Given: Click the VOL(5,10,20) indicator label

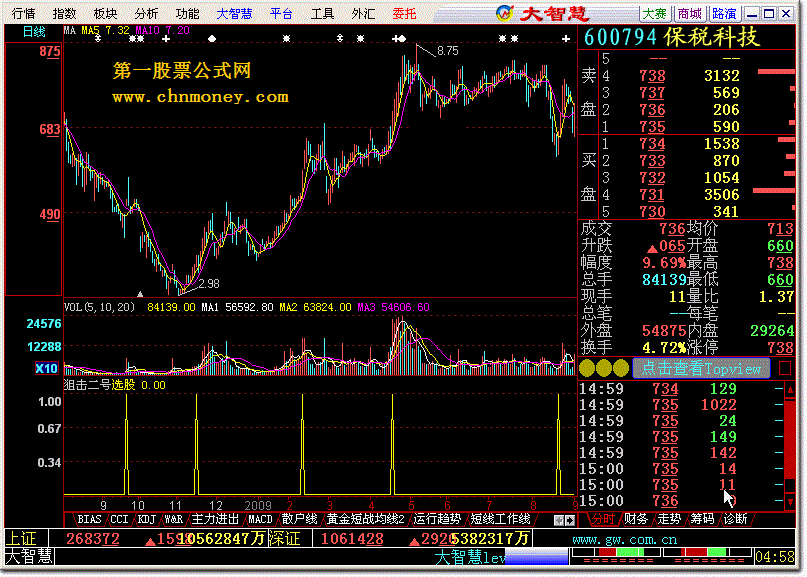Looking at the screenshot, I should pyautogui.click(x=99, y=307).
